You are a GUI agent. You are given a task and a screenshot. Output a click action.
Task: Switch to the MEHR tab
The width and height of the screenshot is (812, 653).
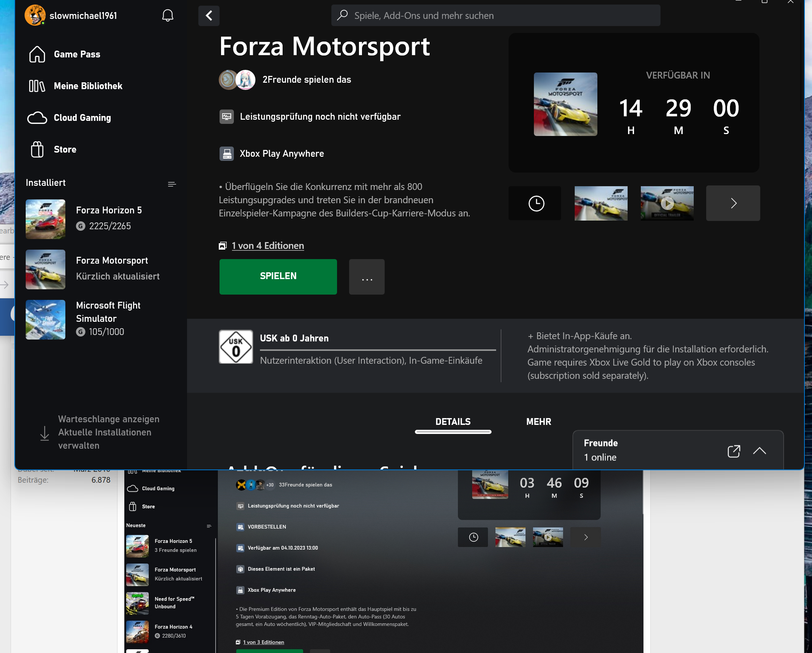click(x=538, y=422)
